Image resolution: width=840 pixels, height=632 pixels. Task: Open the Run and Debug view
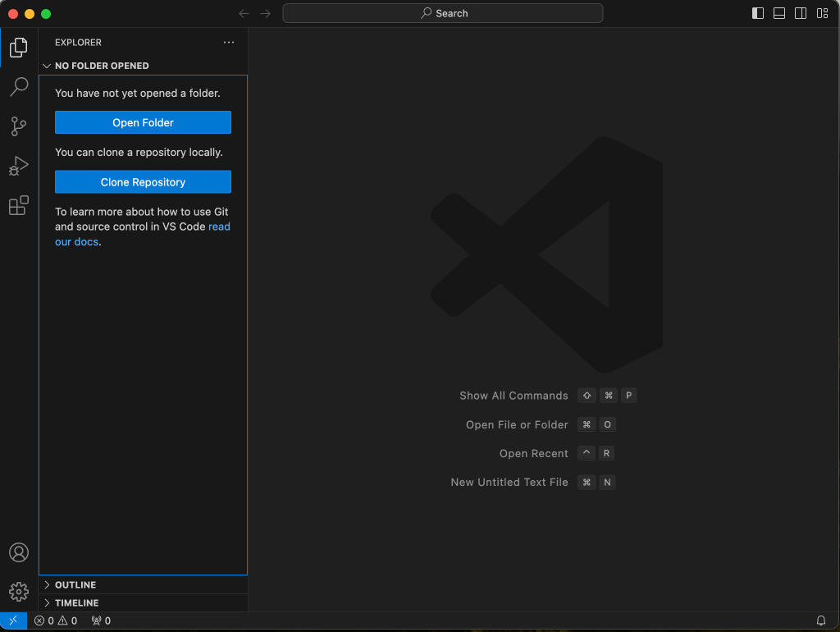point(19,166)
